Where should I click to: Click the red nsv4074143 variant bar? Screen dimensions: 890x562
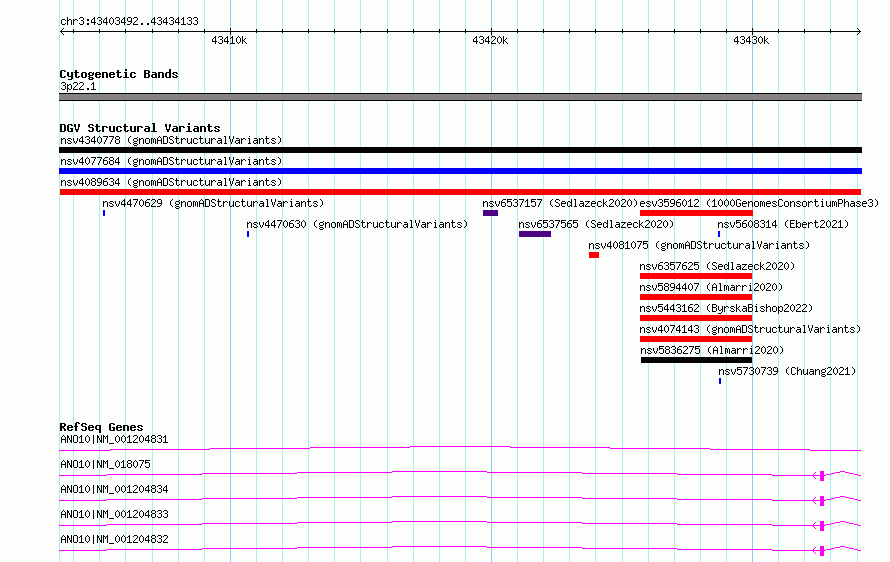(x=696, y=339)
